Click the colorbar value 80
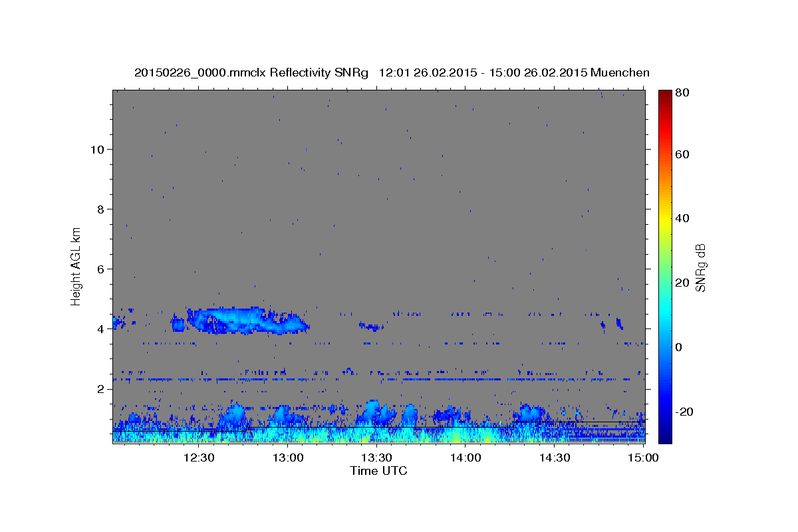This screenshot has width=798, height=532. click(682, 92)
